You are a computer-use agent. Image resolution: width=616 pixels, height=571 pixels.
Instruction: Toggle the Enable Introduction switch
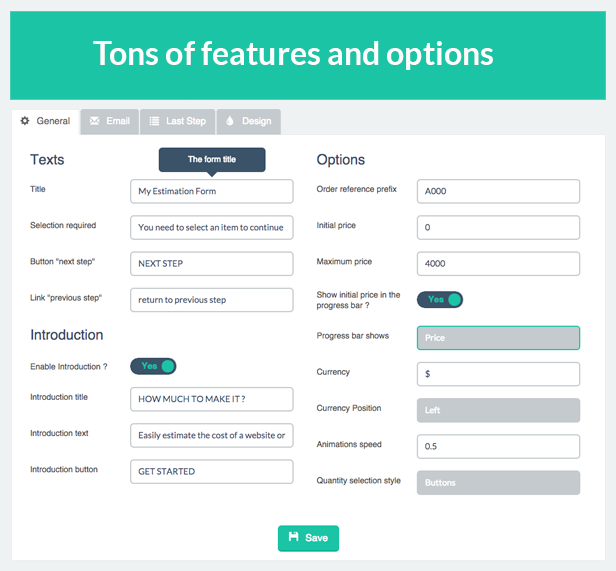point(153,366)
